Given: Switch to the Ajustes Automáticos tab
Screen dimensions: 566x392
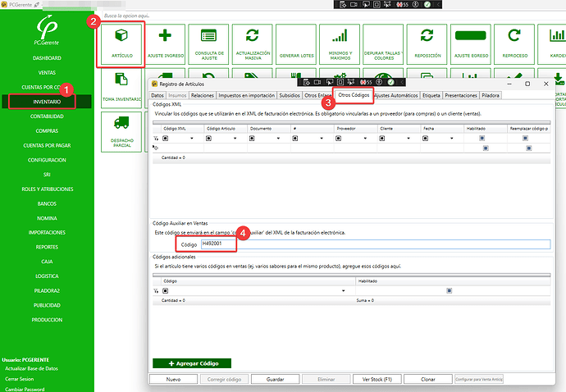Looking at the screenshot, I should (395, 96).
